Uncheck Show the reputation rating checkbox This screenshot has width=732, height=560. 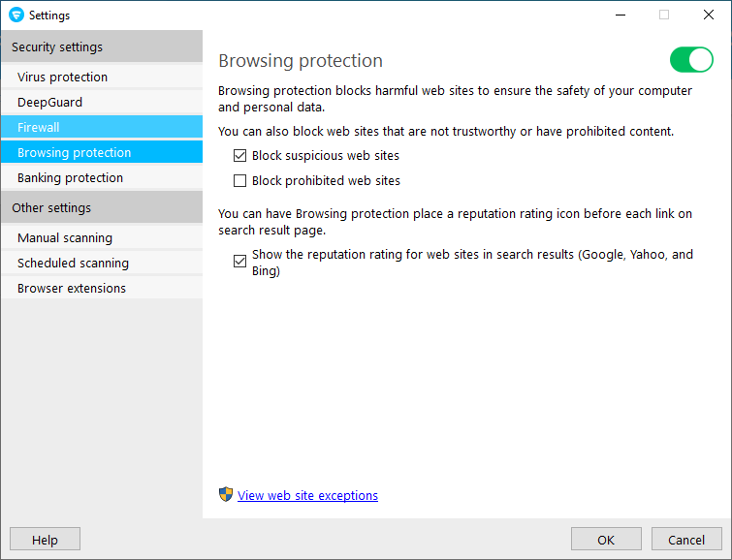(x=240, y=262)
